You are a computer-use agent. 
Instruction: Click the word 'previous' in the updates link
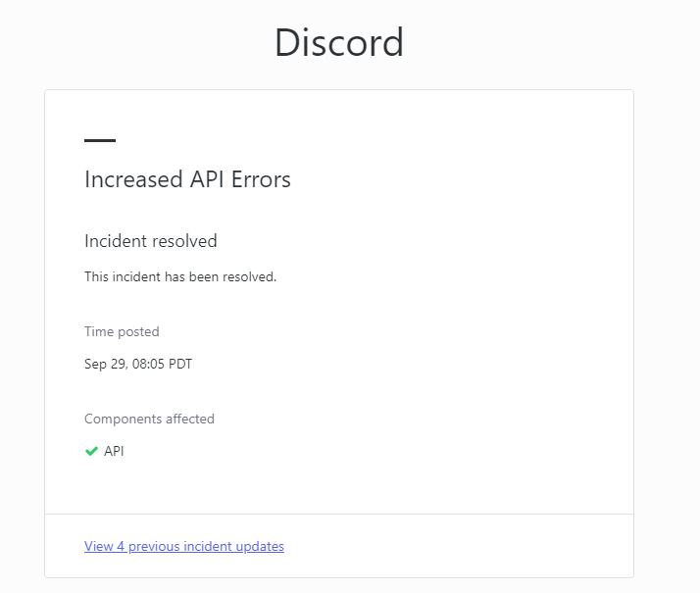point(153,546)
